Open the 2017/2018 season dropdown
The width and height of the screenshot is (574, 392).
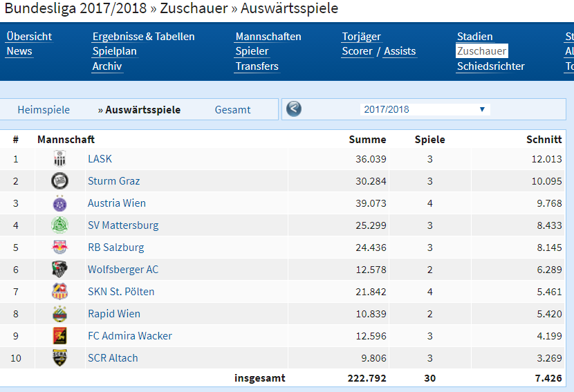coord(425,109)
